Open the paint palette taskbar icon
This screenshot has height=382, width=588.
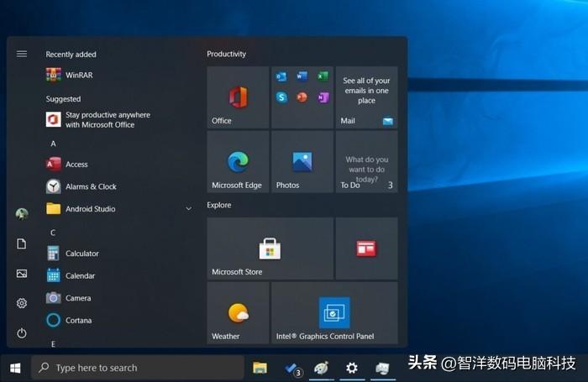coord(322,368)
